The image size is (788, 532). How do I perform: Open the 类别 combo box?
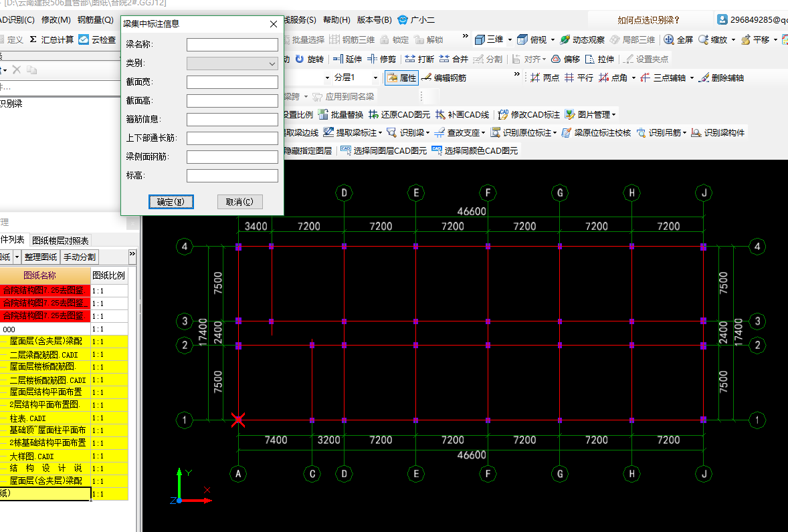tap(232, 63)
